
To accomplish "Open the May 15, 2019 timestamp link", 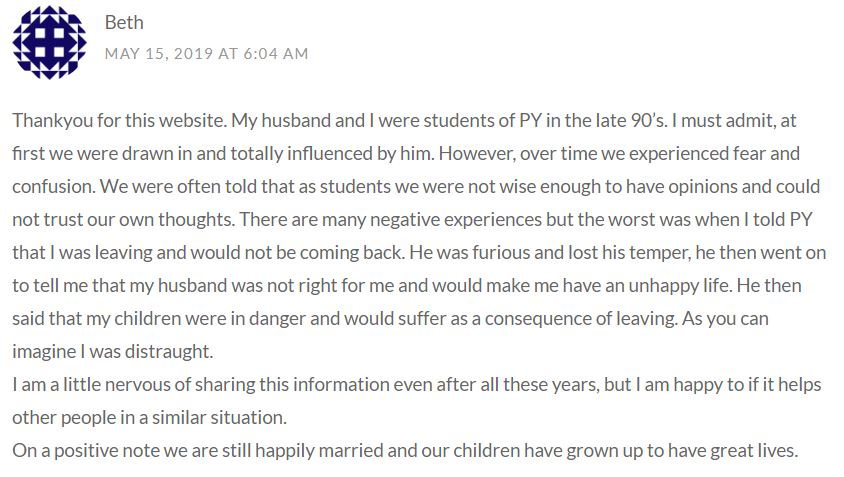I will click(x=206, y=53).
